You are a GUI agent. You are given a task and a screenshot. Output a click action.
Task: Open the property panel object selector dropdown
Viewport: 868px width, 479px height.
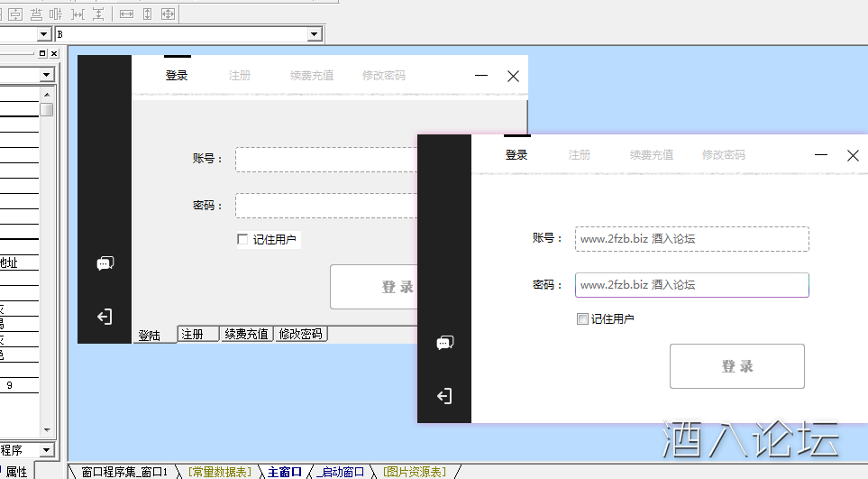(x=46, y=75)
